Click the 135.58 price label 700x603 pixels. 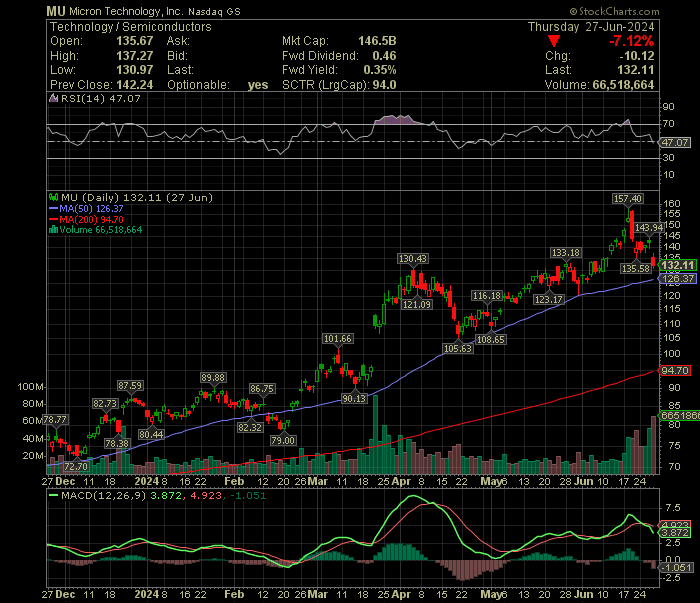click(636, 268)
